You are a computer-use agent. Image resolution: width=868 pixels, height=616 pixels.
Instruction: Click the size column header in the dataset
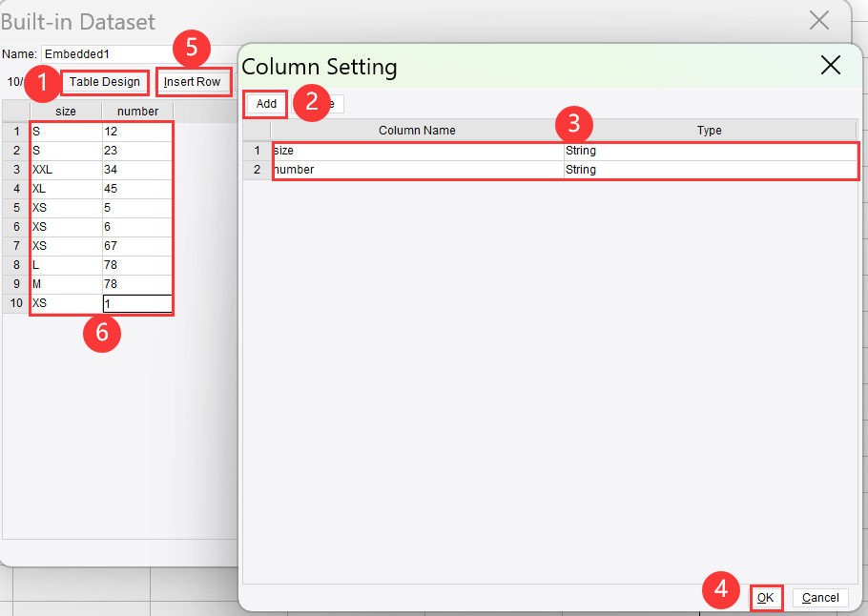(66, 111)
